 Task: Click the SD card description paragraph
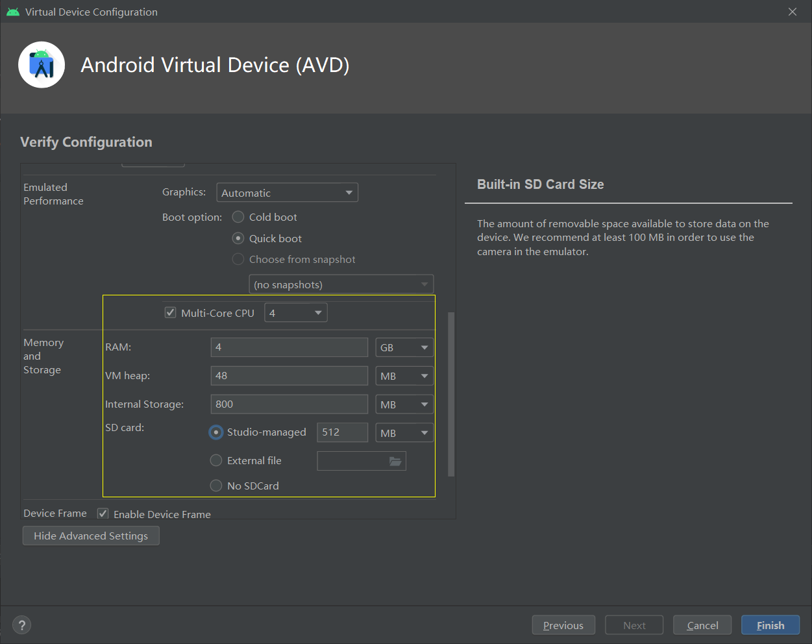coord(623,238)
